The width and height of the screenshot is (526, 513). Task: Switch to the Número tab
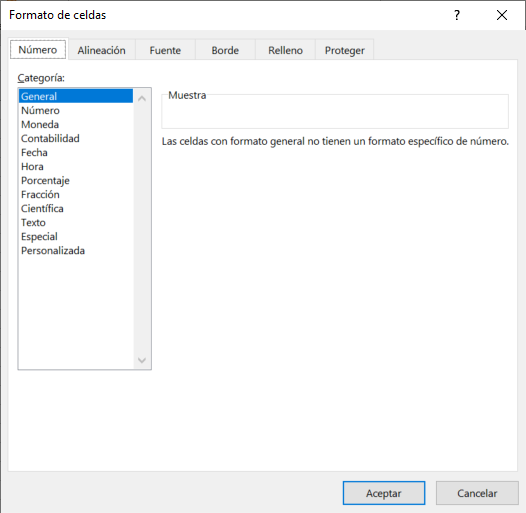click(x=38, y=50)
